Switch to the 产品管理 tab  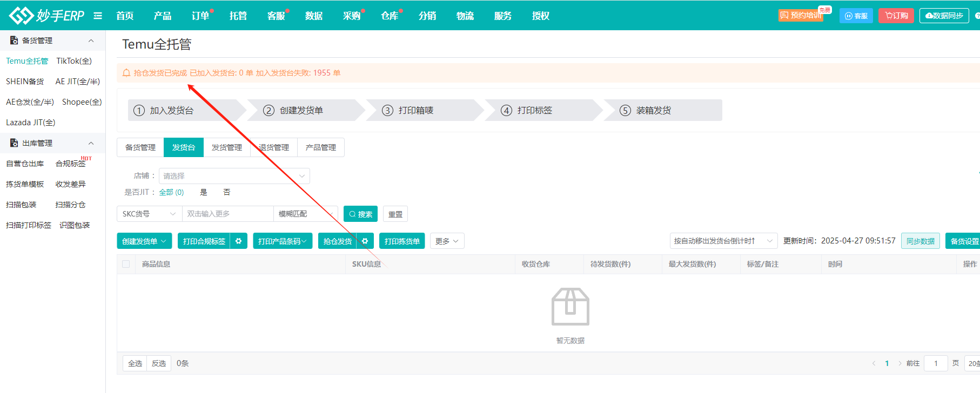[321, 147]
